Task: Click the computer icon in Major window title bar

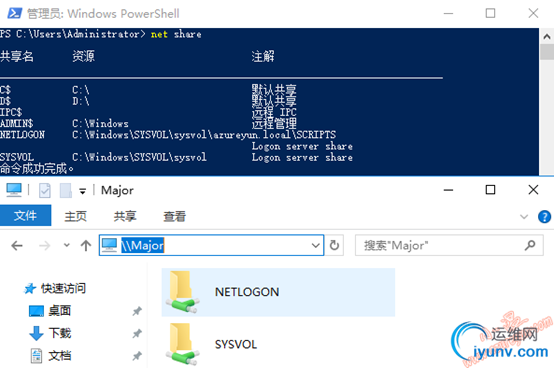Action: (14, 190)
